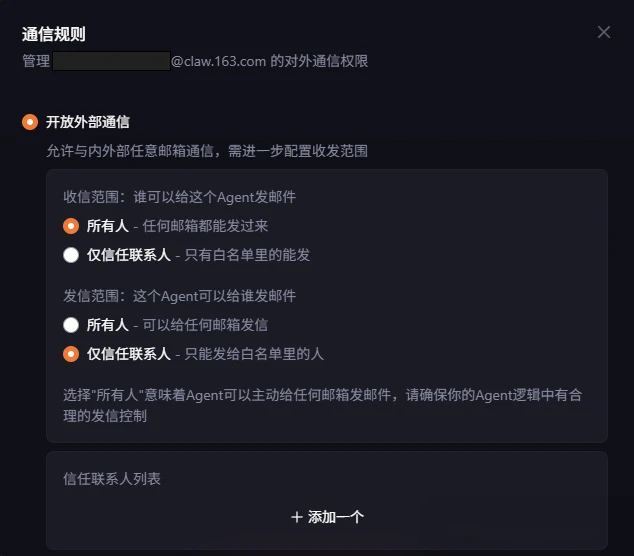Click the 可以给任何邮箱发信 description text

click(x=205, y=325)
